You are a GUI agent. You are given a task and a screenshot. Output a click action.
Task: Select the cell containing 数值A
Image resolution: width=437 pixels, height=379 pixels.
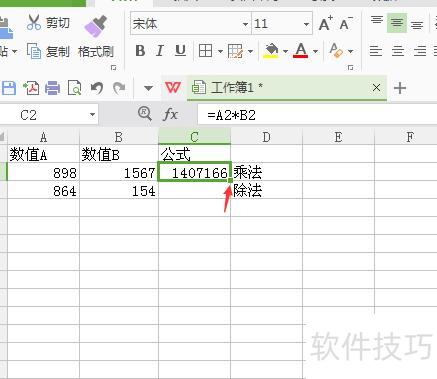43,154
